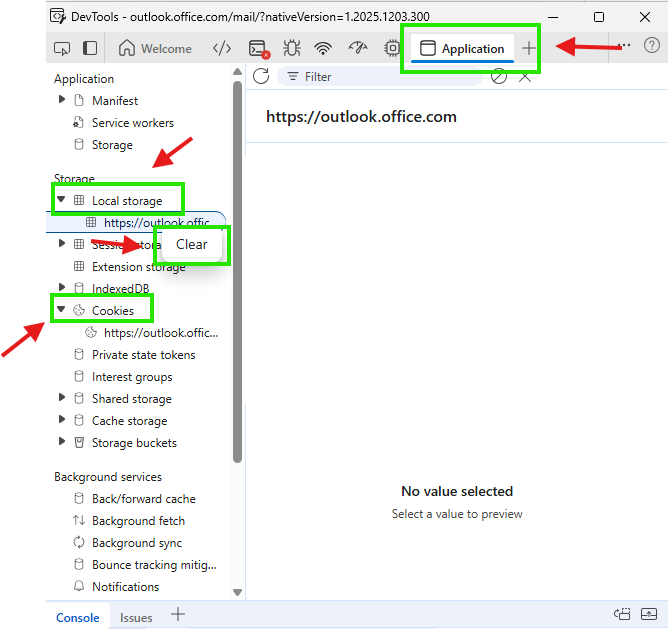Select outlook.office origin under Cookies
The image size is (669, 632).
pos(161,333)
